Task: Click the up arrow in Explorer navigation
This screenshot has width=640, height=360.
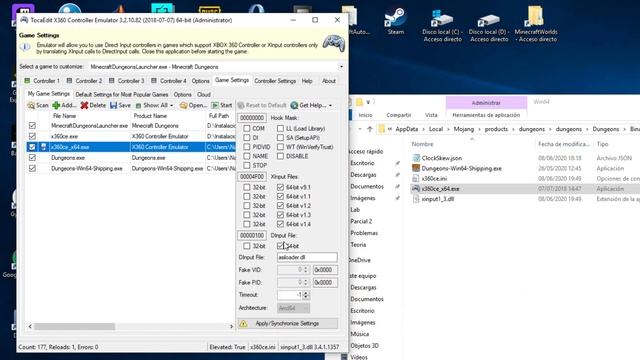Action: 370,129
